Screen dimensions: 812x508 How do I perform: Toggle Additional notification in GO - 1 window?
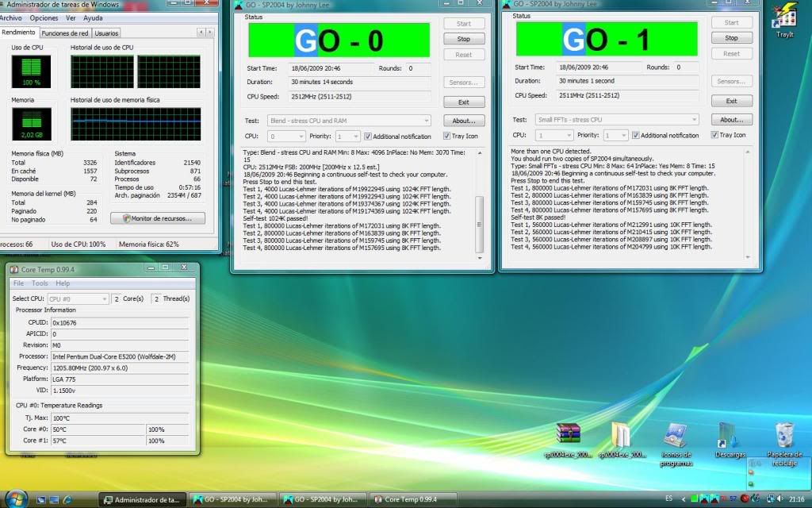coord(635,135)
